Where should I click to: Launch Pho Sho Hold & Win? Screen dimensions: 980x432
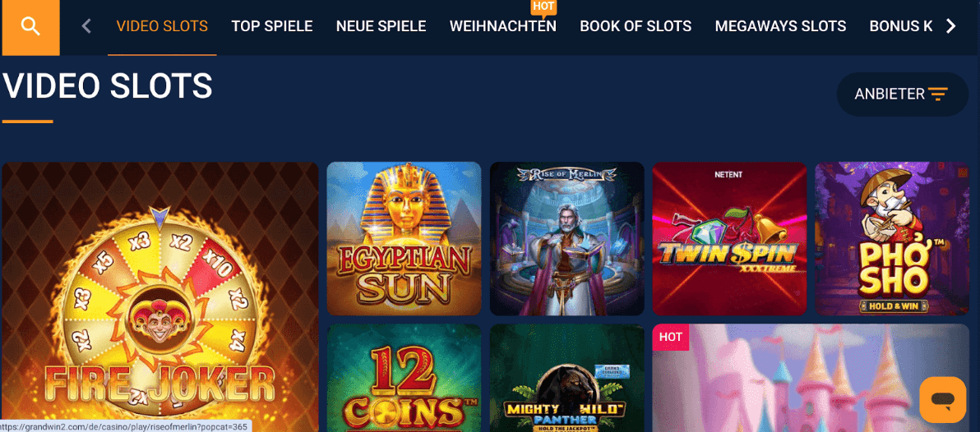tap(892, 239)
